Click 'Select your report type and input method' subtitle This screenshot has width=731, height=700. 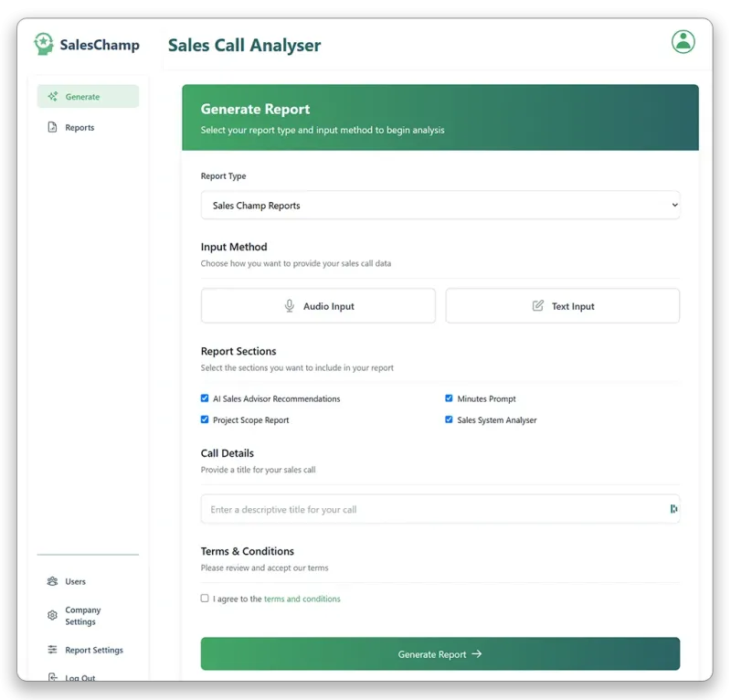pyautogui.click(x=323, y=130)
